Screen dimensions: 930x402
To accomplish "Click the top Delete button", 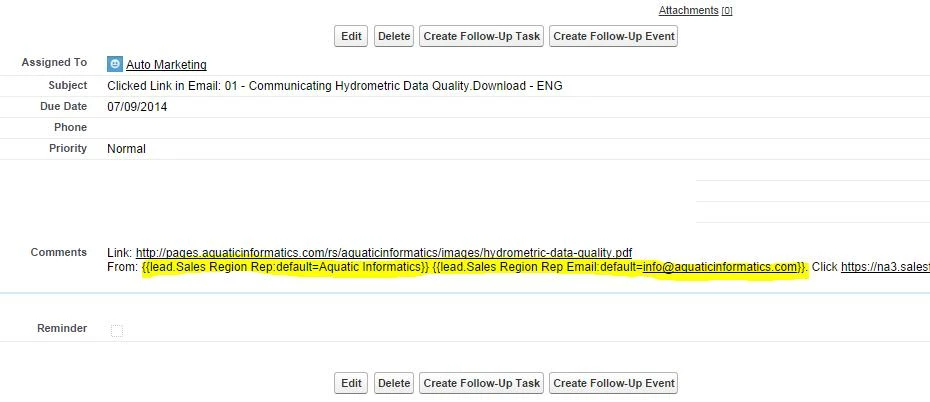I will click(394, 36).
